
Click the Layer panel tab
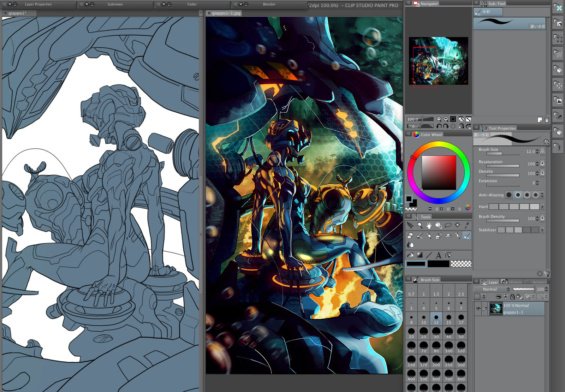tap(490, 282)
